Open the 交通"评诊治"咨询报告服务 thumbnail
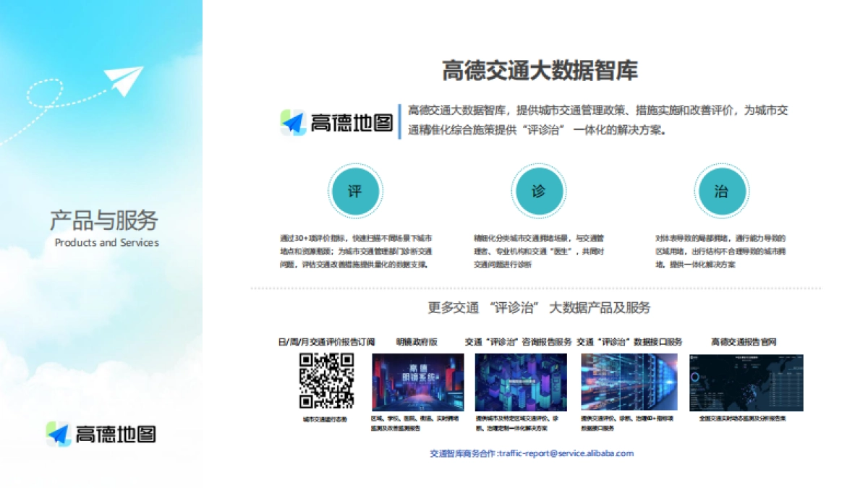Image resolution: width=868 pixels, height=488 pixels. point(519,381)
